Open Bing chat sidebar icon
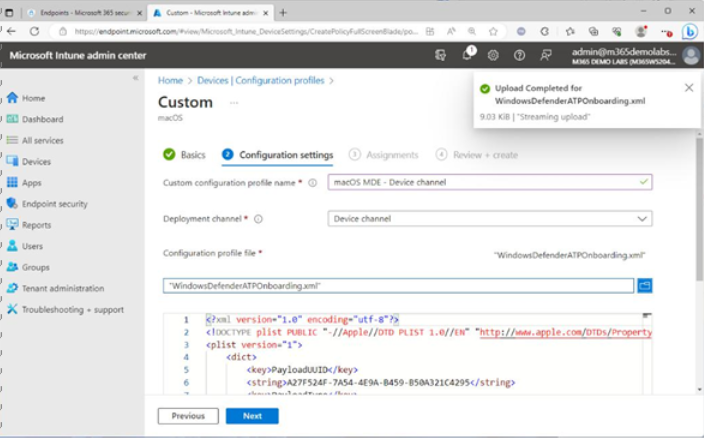This screenshot has height=439, width=704. (x=690, y=31)
